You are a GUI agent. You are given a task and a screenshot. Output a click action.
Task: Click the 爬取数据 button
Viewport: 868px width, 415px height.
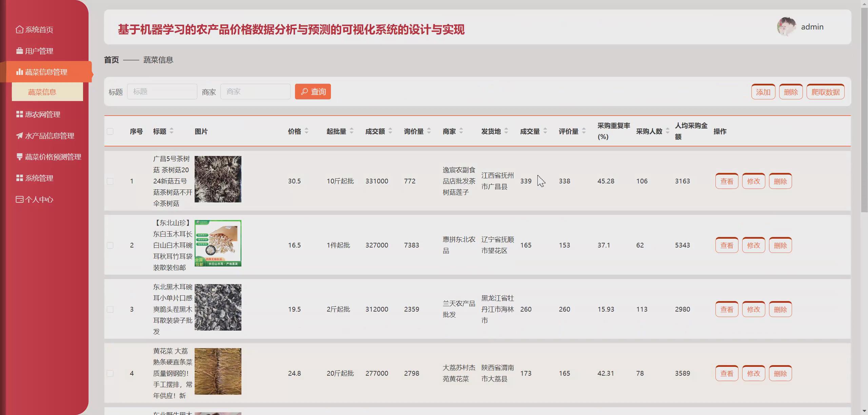[825, 92]
